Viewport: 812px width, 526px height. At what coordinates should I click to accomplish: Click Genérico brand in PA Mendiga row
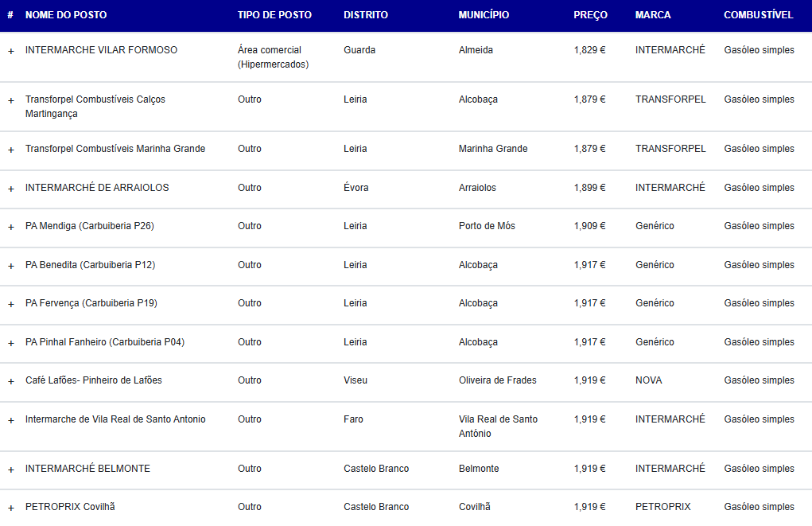click(655, 226)
